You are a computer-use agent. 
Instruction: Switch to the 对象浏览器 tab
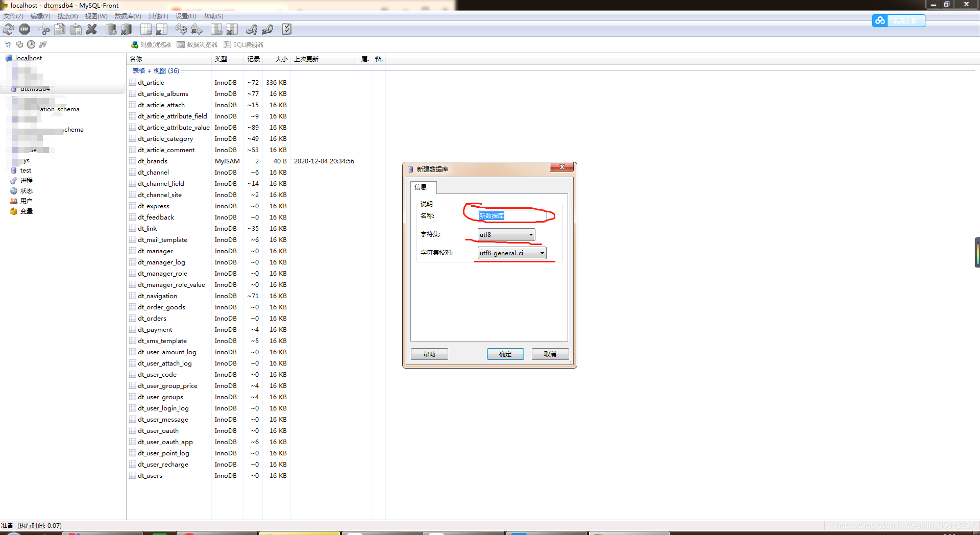pyautogui.click(x=151, y=45)
